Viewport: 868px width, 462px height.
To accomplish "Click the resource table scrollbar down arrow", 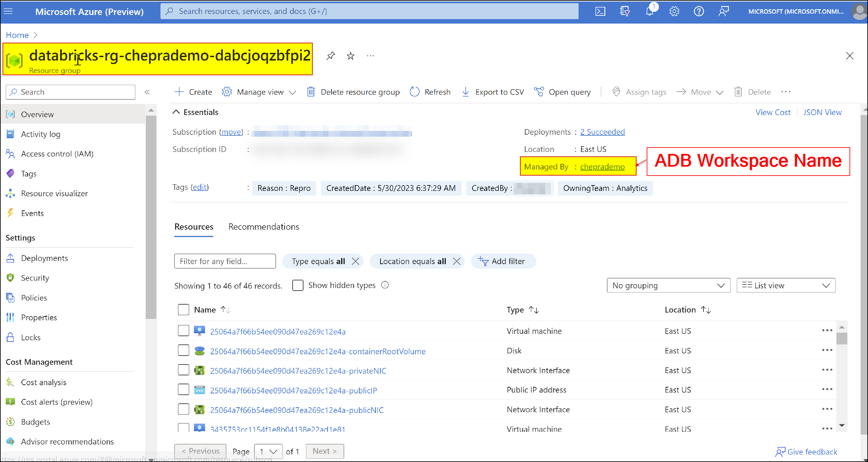I will pos(841,425).
